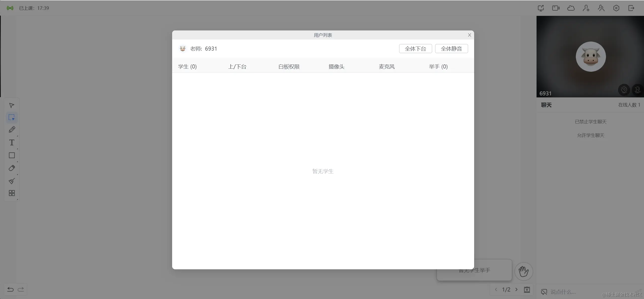The image size is (644, 299).
Task: Select the pencil drawing tool
Action: [x=12, y=129]
